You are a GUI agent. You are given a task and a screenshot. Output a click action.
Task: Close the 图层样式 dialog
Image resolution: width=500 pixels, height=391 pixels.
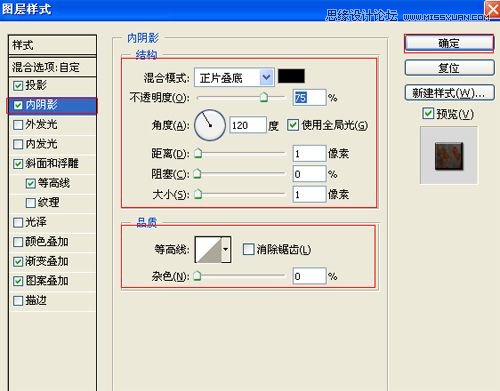(x=493, y=9)
